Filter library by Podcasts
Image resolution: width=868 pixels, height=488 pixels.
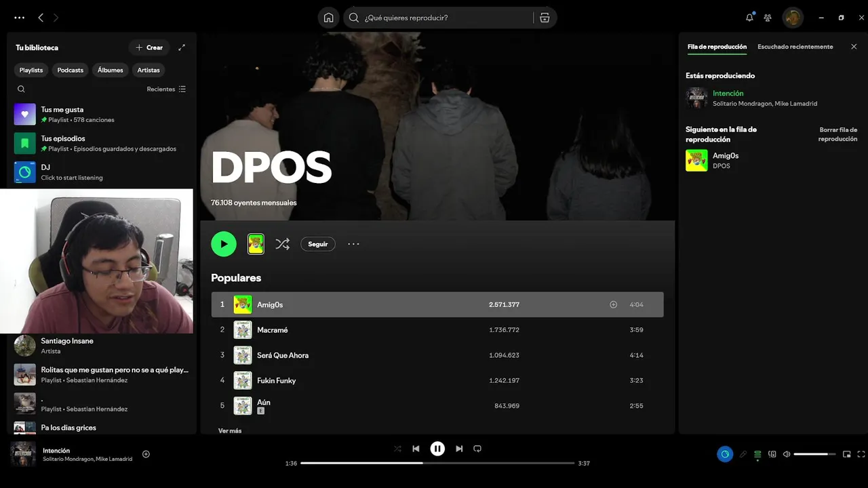tap(71, 70)
